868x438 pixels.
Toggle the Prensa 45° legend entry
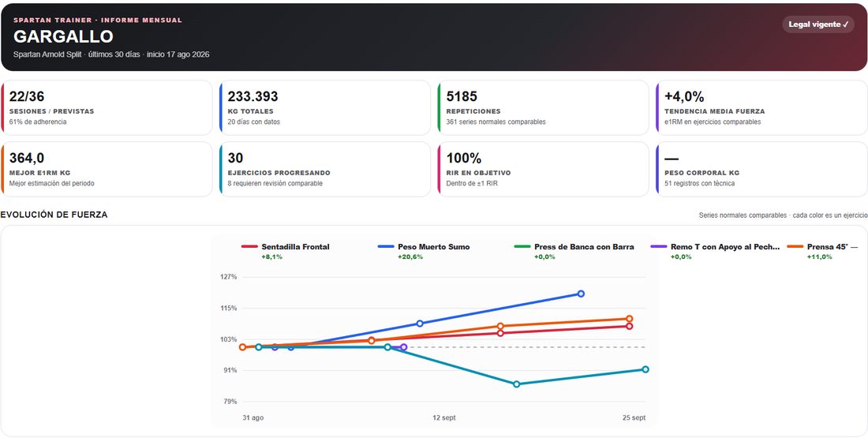[822, 252]
